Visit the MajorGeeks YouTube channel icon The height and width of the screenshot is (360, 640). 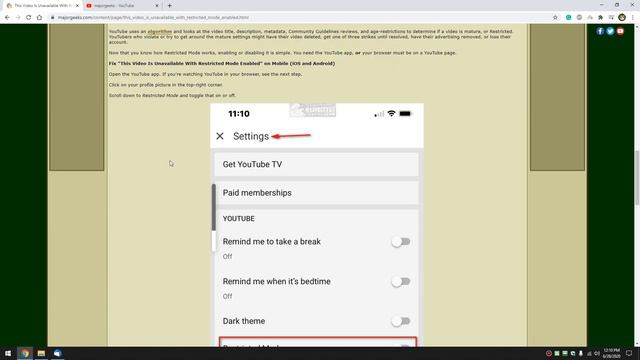(x=620, y=31)
